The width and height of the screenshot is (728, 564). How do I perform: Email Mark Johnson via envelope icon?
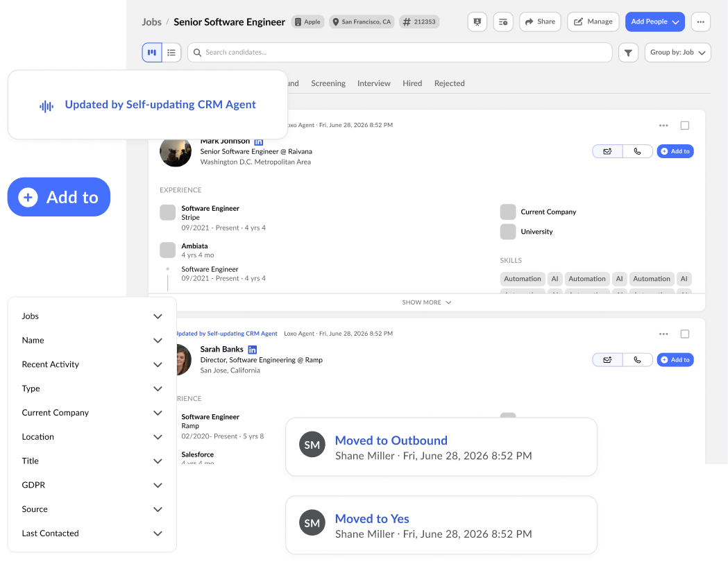pyautogui.click(x=607, y=151)
